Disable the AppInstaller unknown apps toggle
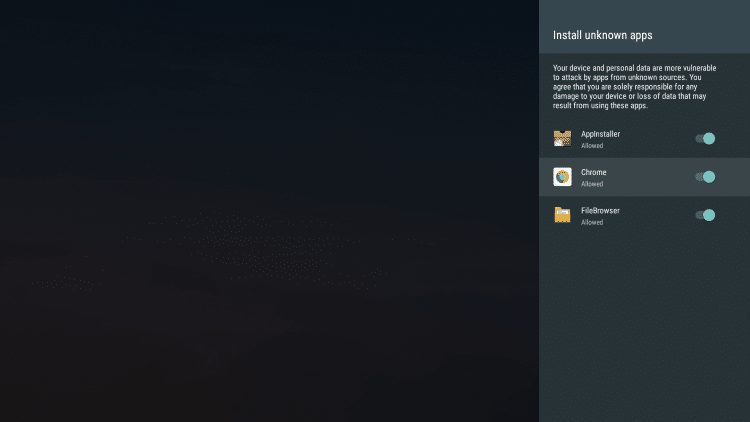Image resolution: width=750 pixels, height=422 pixels. click(x=706, y=139)
